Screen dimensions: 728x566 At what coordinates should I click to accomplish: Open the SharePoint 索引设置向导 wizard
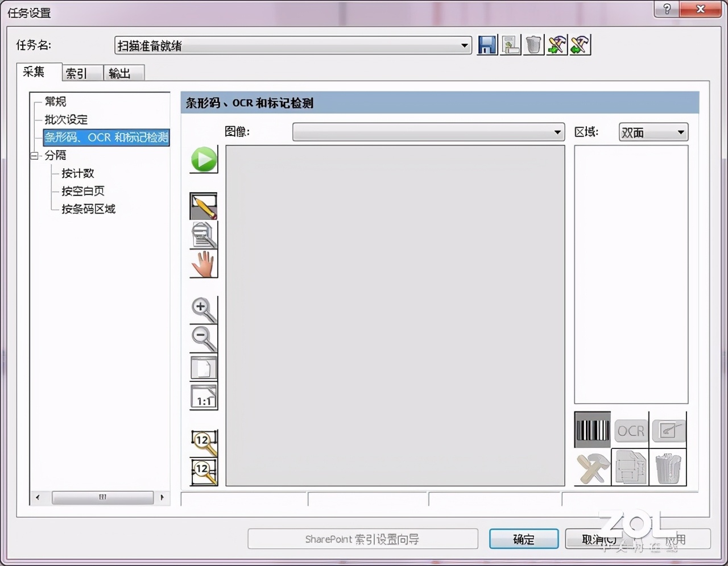(x=363, y=539)
